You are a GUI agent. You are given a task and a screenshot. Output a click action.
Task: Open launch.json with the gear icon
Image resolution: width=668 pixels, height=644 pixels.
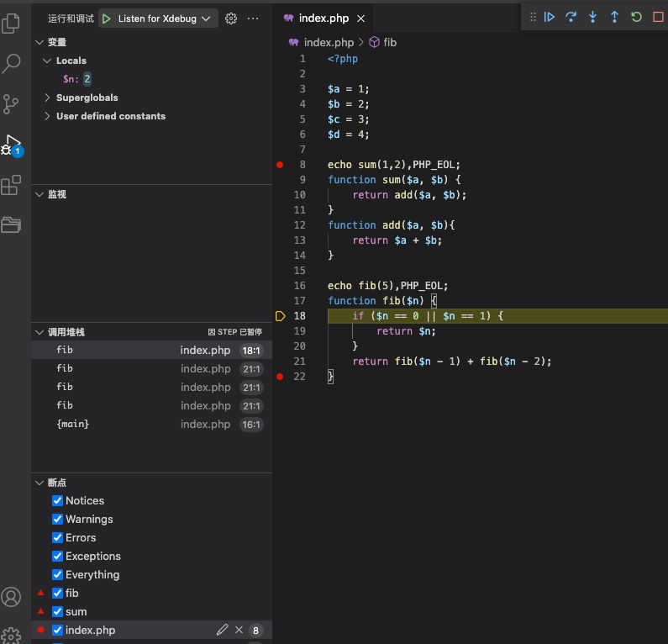[x=231, y=18]
